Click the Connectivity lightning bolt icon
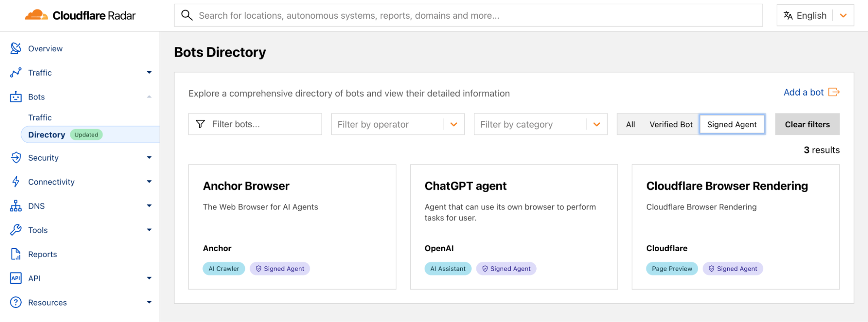868x322 pixels. click(16, 182)
